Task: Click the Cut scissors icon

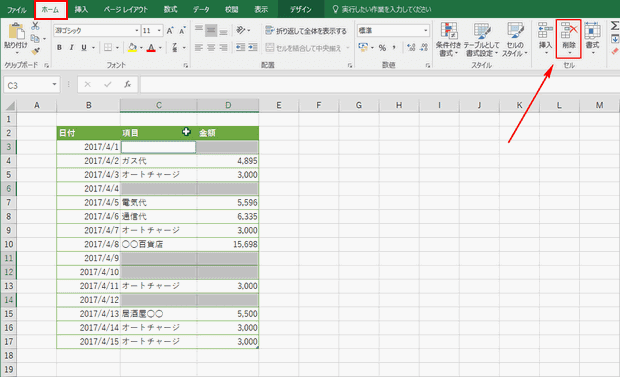Action: point(35,26)
